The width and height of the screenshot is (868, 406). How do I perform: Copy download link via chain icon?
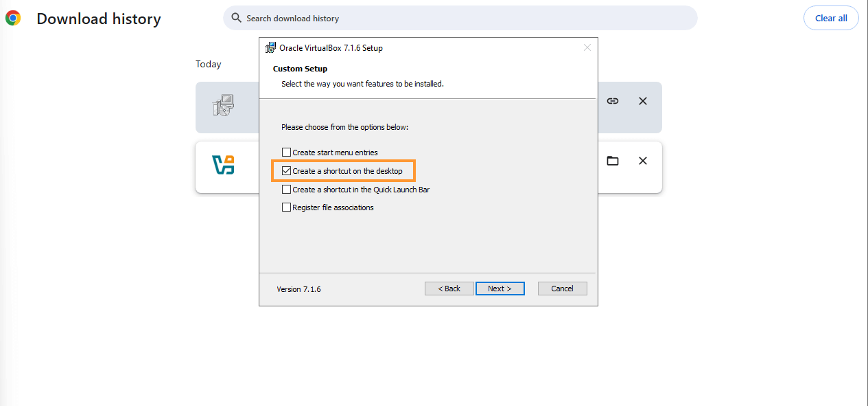[x=613, y=101]
